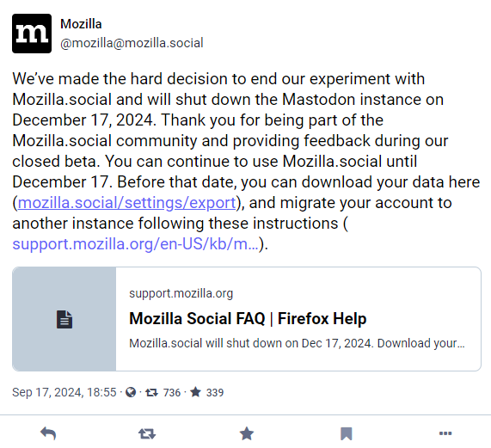The width and height of the screenshot is (491, 448).
Task: Bookmark this Mozilla post
Action: coord(347,434)
